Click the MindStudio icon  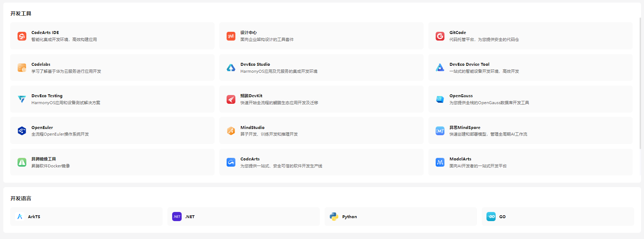pos(231,131)
